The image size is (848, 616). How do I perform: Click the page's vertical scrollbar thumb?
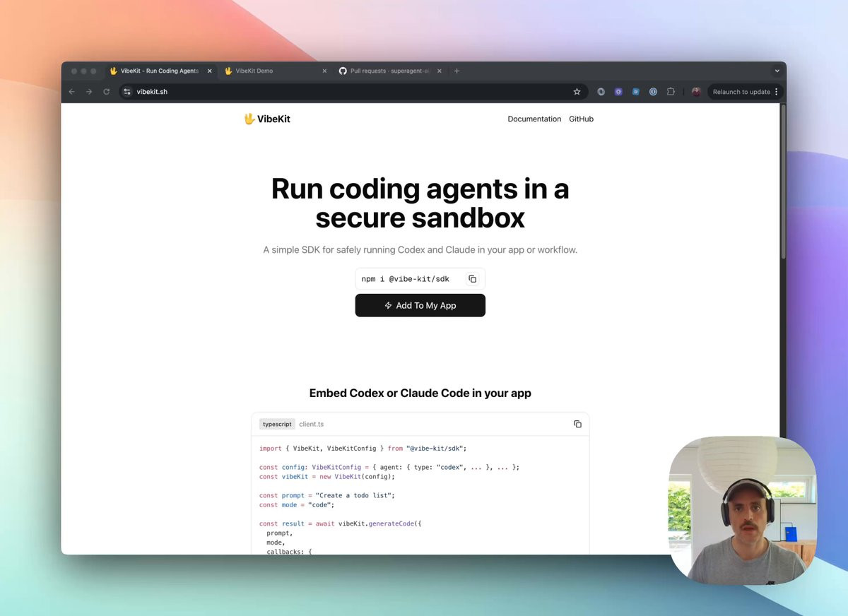[783, 182]
